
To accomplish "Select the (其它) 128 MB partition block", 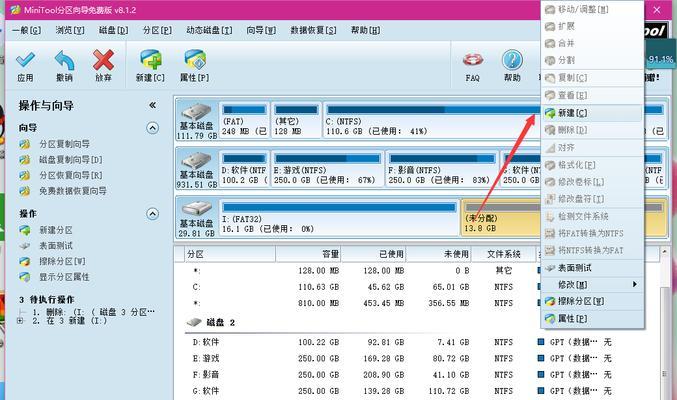I will 297,121.
